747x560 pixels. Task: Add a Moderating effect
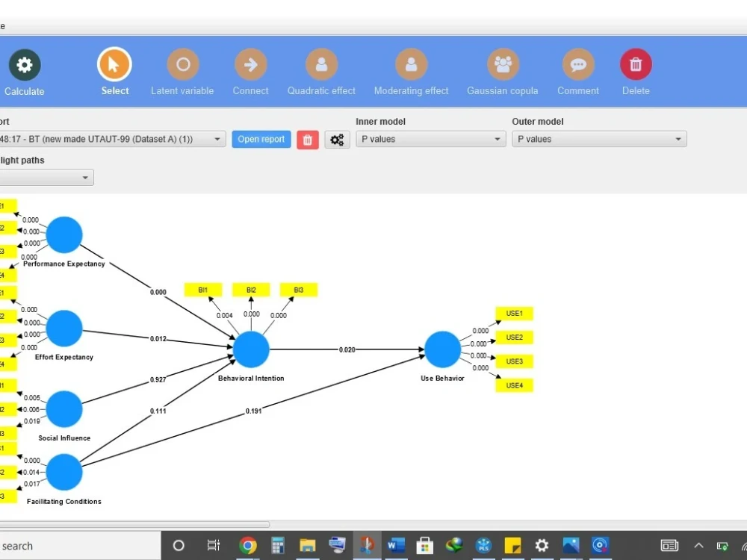click(x=411, y=64)
